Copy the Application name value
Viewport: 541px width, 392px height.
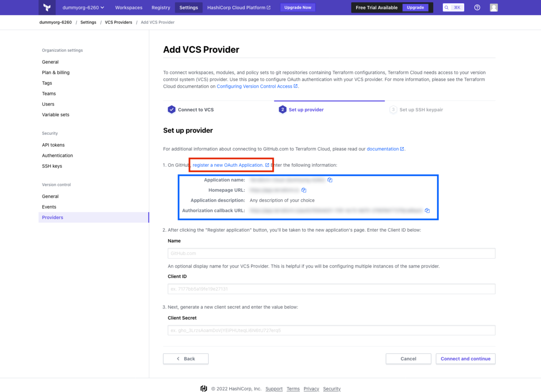click(330, 180)
